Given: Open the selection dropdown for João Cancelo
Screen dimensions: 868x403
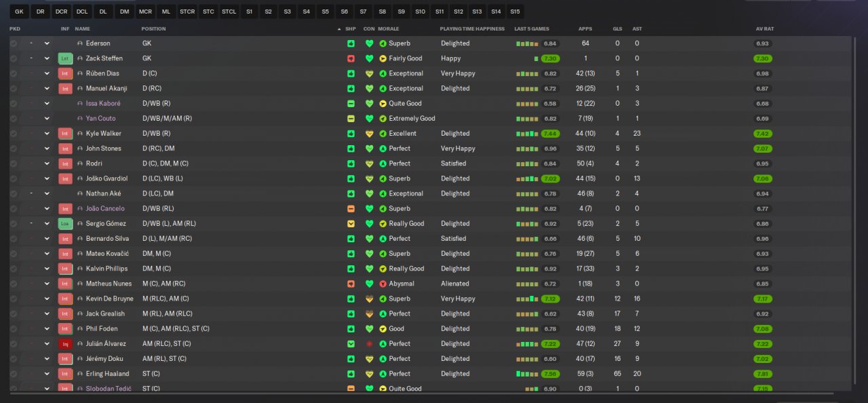Looking at the screenshot, I should click(47, 208).
